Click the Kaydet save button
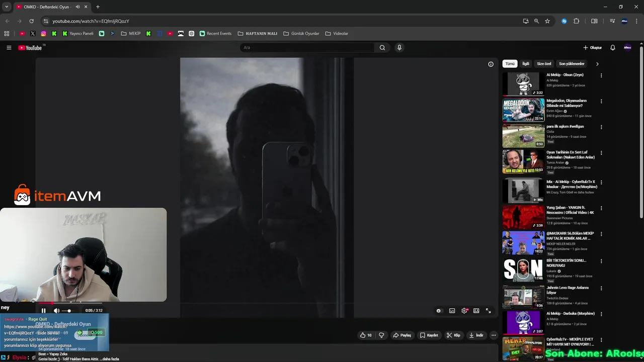This screenshot has width=644, height=362. 429,335
